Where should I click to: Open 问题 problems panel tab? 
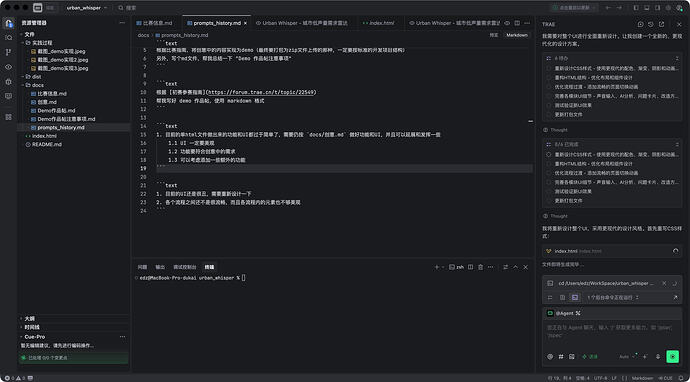(143, 267)
